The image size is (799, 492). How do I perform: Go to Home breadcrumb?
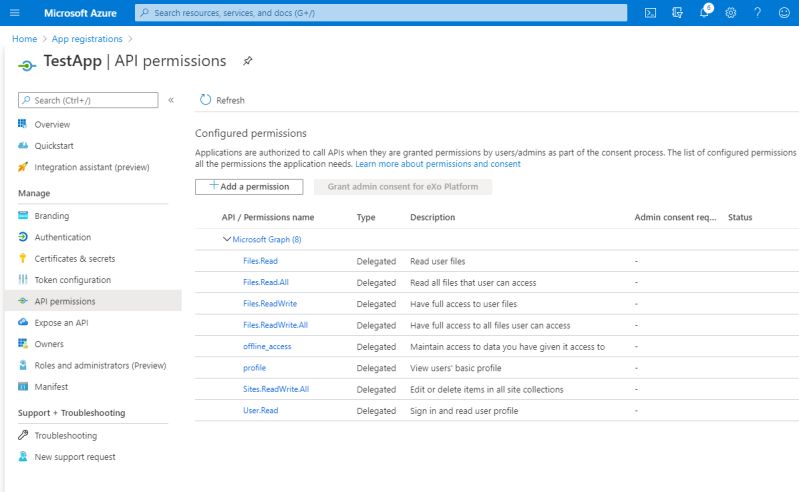click(x=24, y=39)
